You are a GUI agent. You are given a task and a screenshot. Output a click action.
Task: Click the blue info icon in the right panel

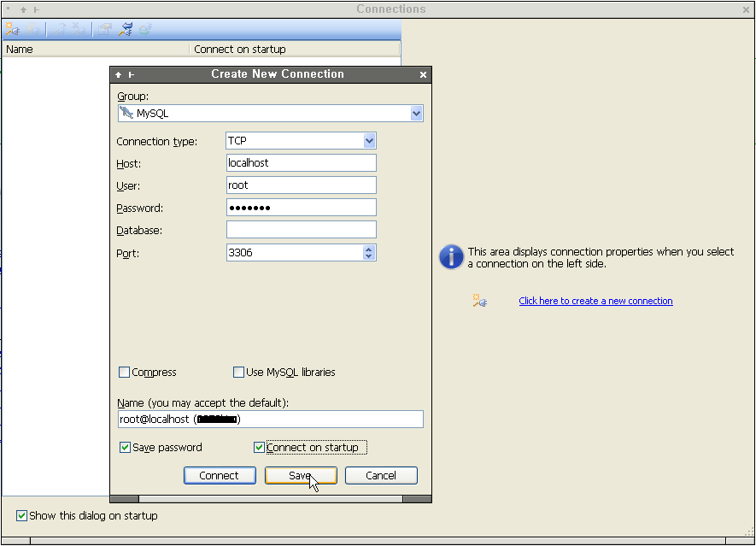pyautogui.click(x=451, y=256)
